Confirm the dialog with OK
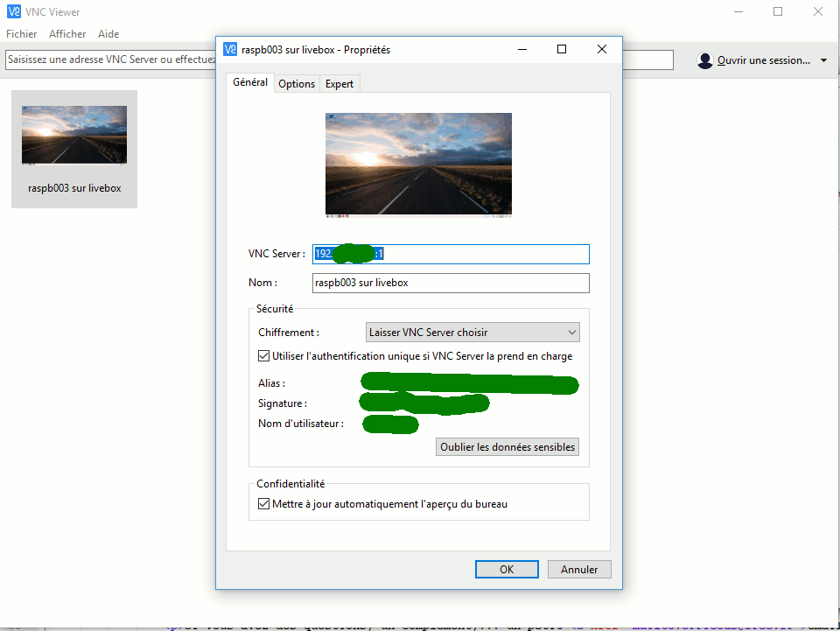Screen dimensions: 840x631 (507, 569)
